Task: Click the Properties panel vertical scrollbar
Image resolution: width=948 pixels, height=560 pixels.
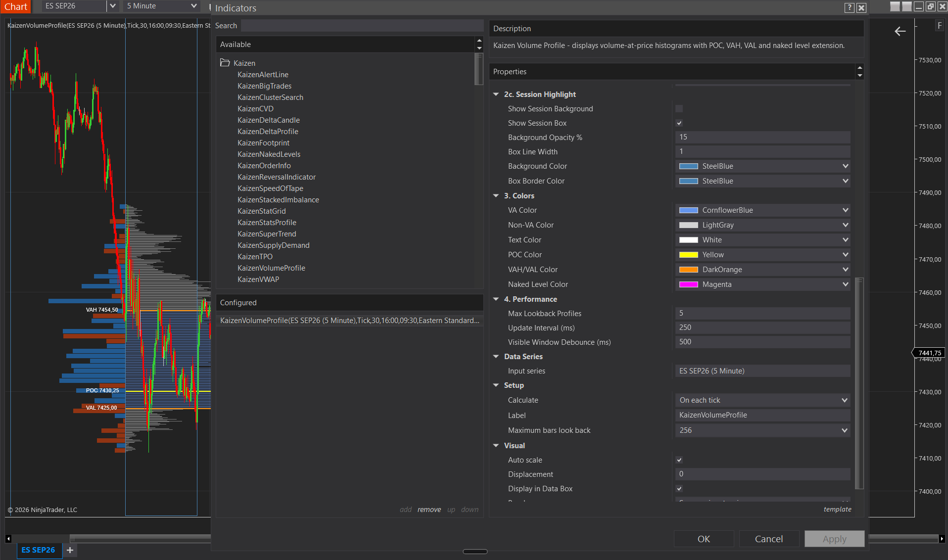Action: (859, 383)
